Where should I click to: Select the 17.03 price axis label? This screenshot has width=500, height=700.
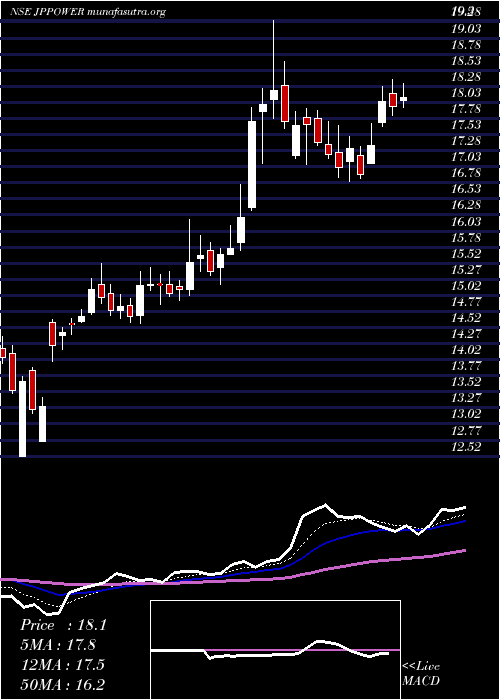coord(466,157)
